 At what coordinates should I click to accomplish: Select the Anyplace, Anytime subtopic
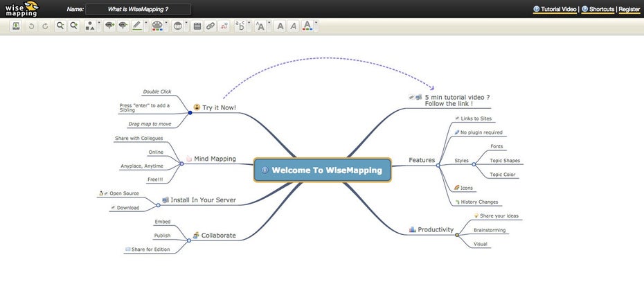click(x=142, y=166)
